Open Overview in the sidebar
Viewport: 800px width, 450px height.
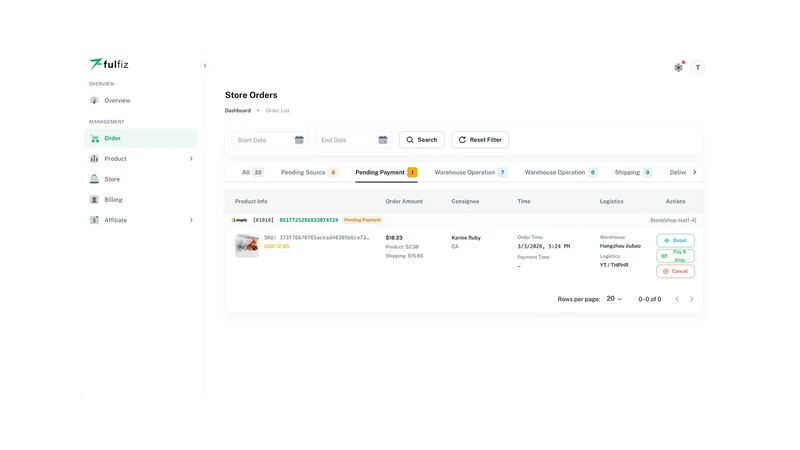point(141,101)
